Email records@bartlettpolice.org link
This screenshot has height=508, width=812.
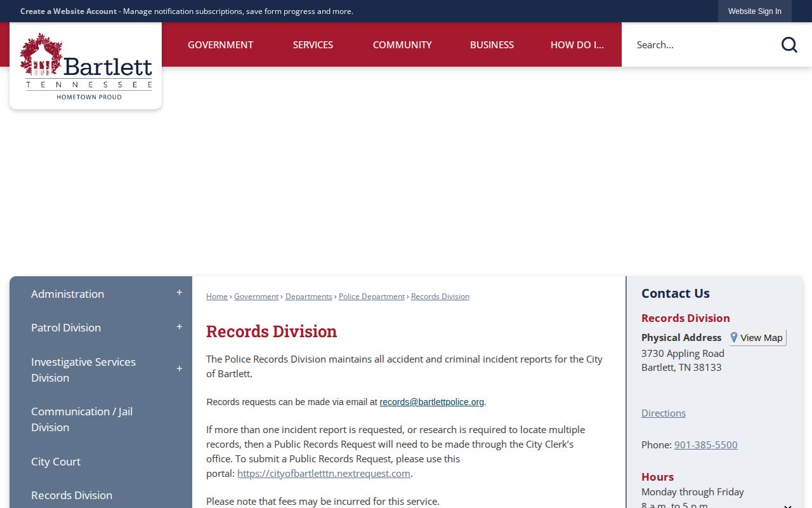click(432, 402)
